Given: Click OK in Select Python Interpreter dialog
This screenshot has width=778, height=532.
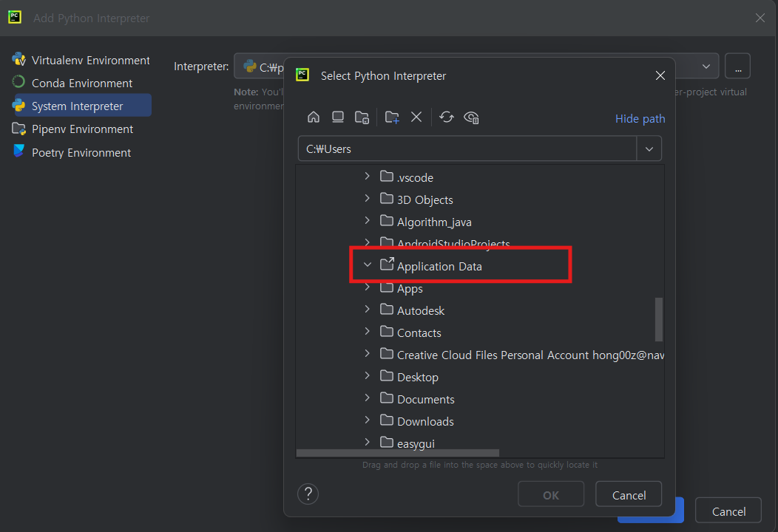Looking at the screenshot, I should click(551, 494).
